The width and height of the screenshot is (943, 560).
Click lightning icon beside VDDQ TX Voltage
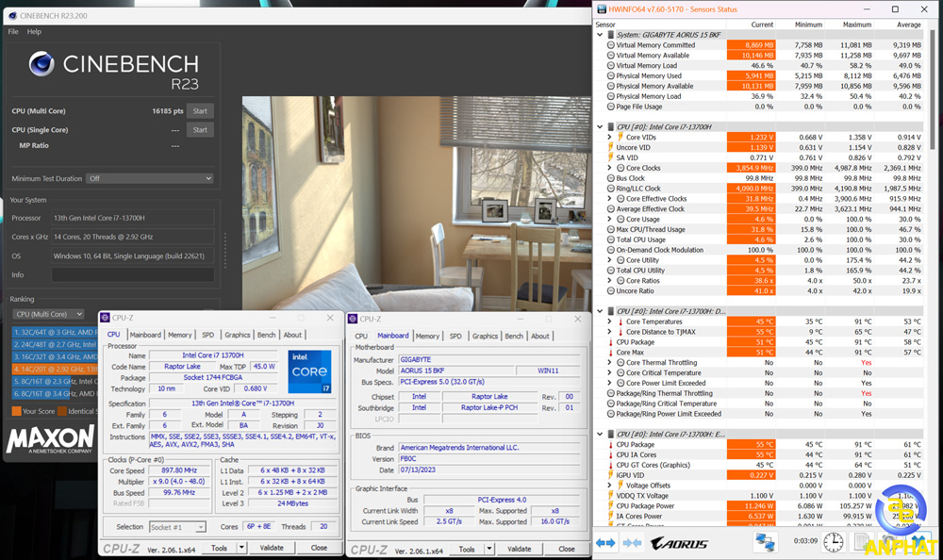tap(610, 496)
